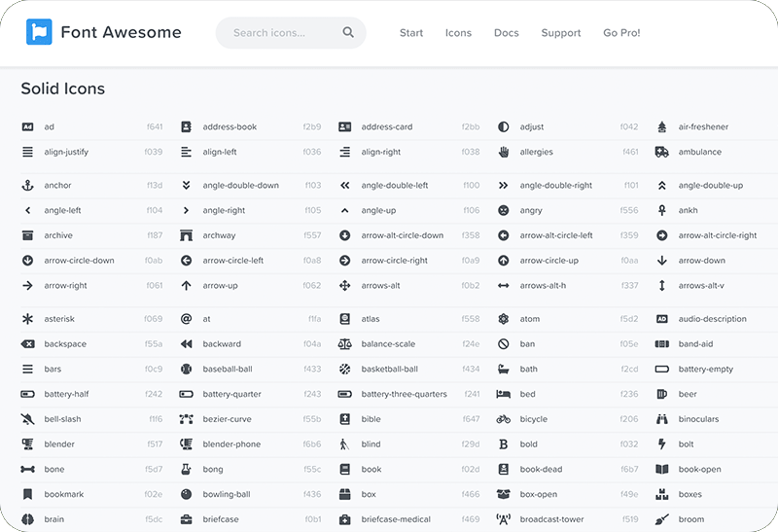The width and height of the screenshot is (778, 532).
Task: Select the adjust half-circle icon
Action: click(x=503, y=127)
